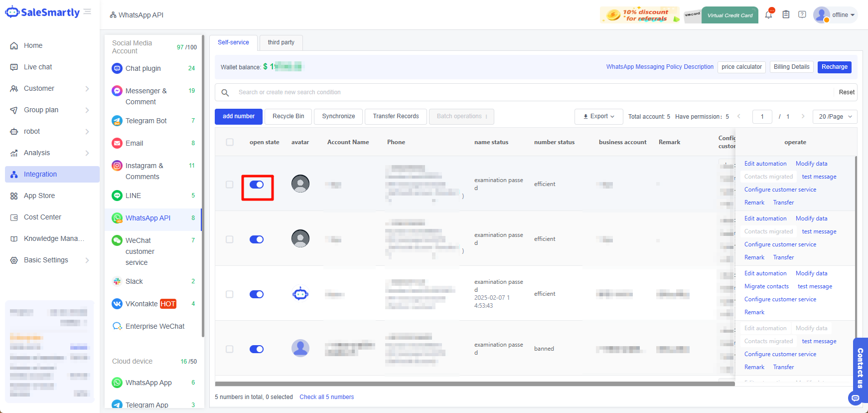The width and height of the screenshot is (868, 413).
Task: Open the Contact us chat widget
Action: coord(860,369)
